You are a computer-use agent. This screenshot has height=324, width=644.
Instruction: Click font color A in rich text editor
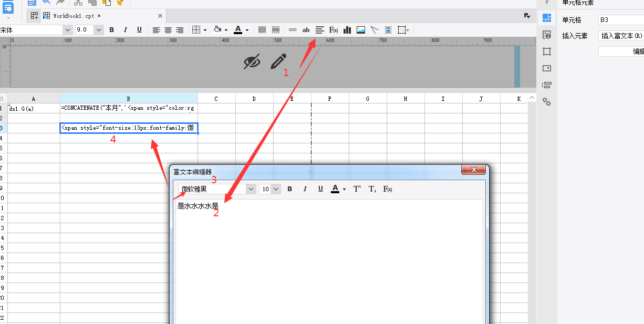[335, 189]
